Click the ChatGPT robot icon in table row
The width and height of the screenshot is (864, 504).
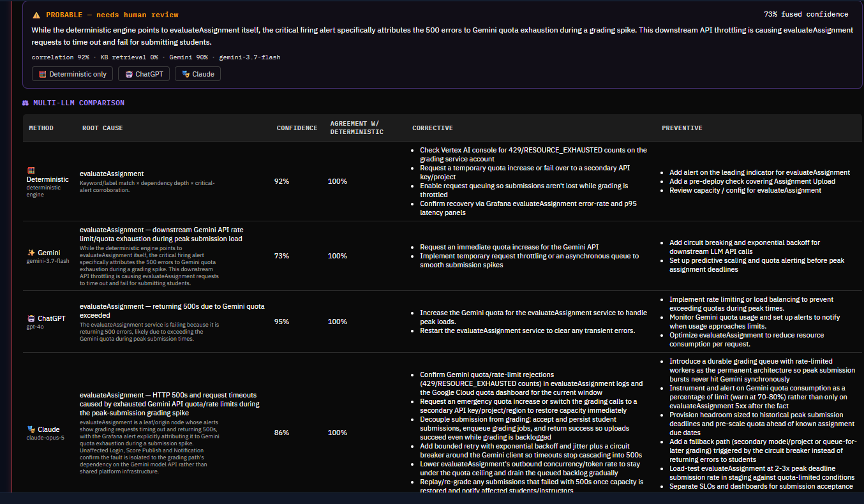tap(31, 318)
